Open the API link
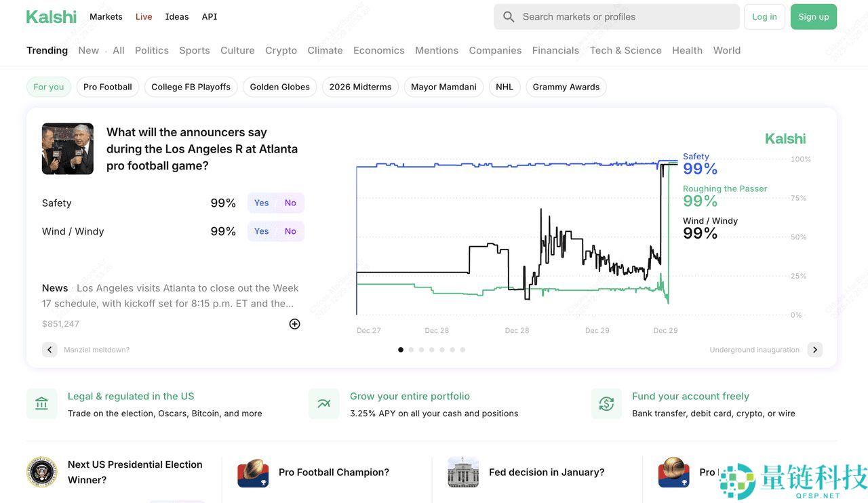868x503 pixels. coord(210,17)
